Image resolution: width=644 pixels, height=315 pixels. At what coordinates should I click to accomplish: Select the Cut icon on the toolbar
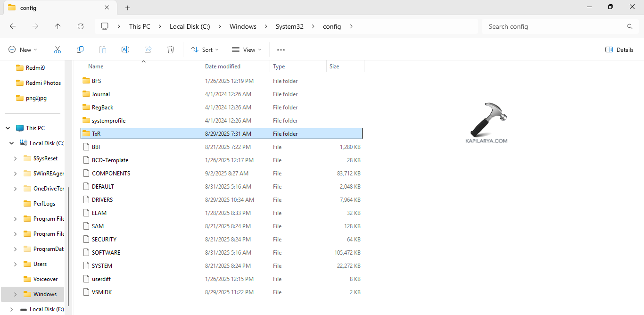[58, 50]
